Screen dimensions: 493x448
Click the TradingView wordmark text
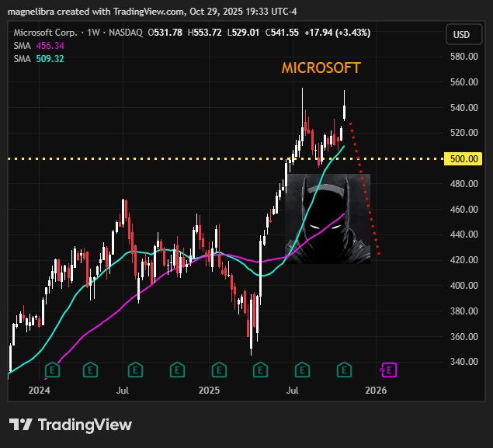[x=85, y=425]
